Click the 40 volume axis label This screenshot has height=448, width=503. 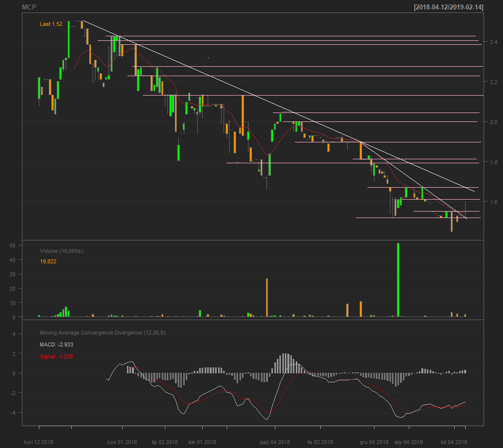tap(12, 260)
